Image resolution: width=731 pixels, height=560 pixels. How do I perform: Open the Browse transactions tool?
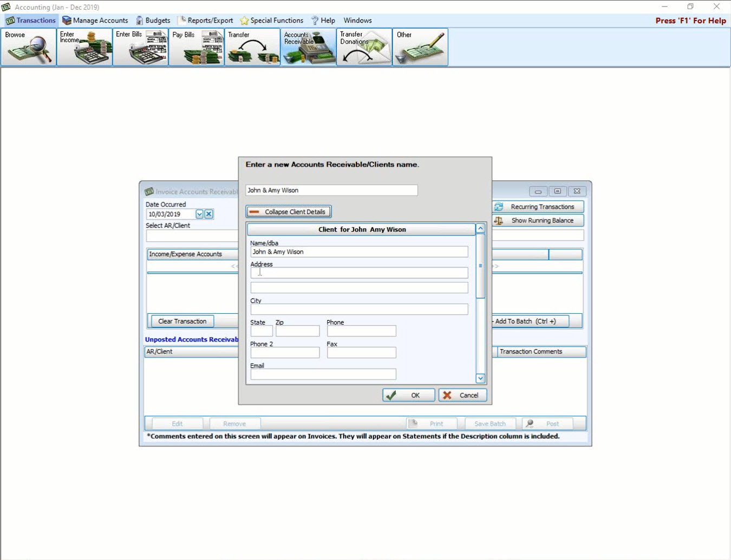coord(28,47)
